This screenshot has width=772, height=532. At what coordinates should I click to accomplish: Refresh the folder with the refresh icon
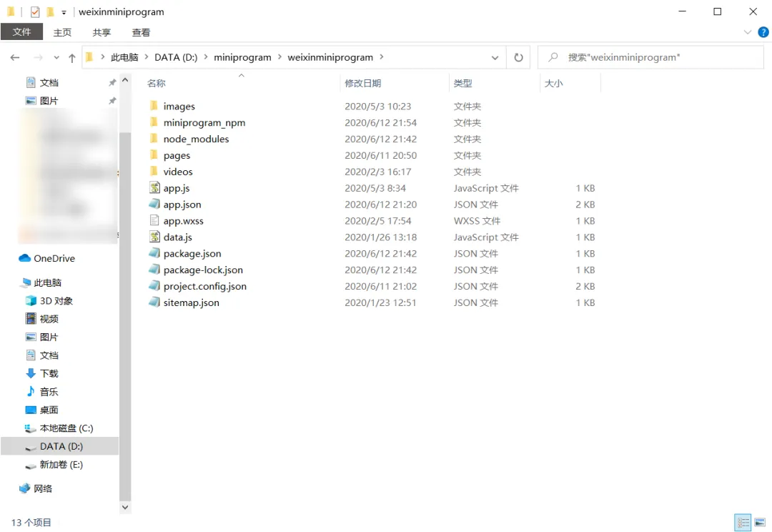coord(518,57)
